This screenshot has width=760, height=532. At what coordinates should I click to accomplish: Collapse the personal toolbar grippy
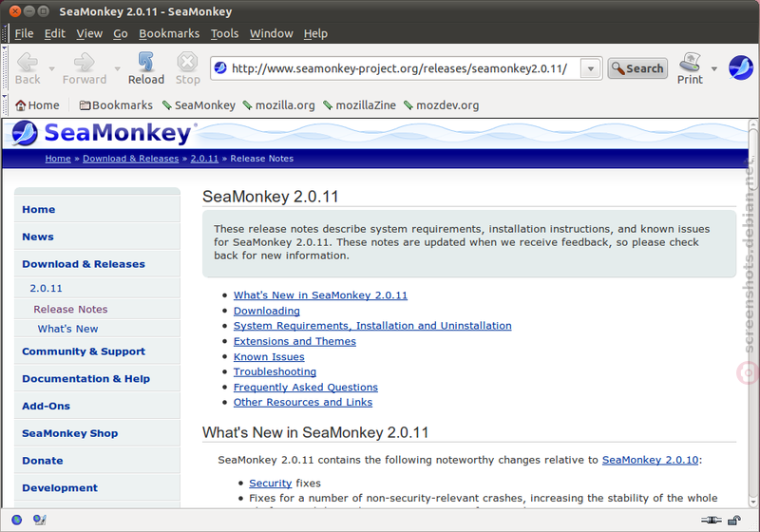click(5, 105)
